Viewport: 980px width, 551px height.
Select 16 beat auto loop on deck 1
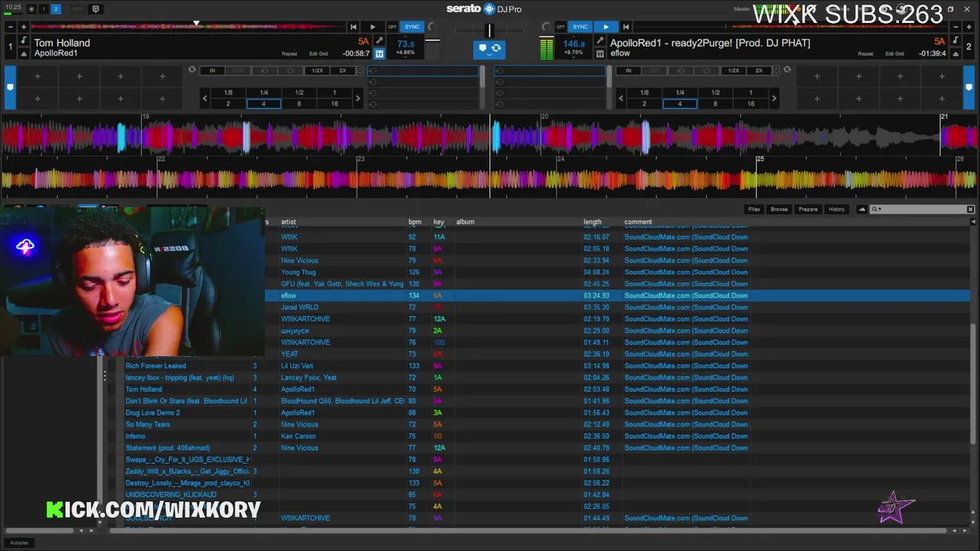335,103
